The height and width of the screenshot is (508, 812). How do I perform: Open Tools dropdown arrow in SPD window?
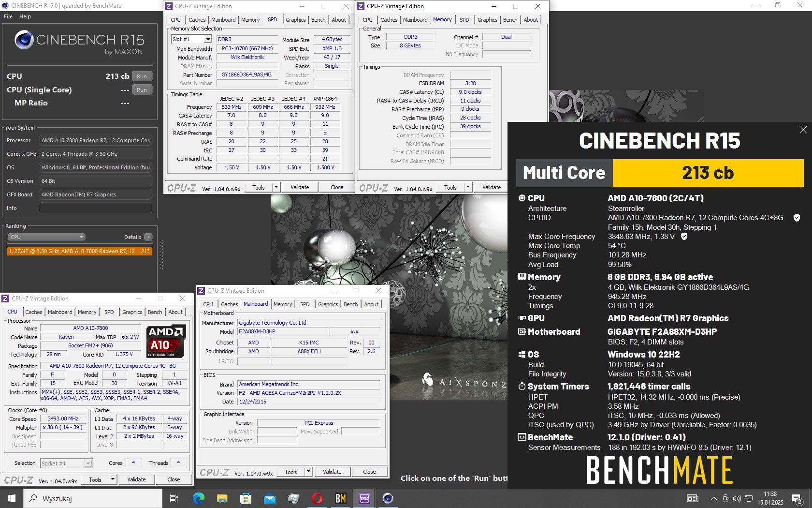click(276, 187)
